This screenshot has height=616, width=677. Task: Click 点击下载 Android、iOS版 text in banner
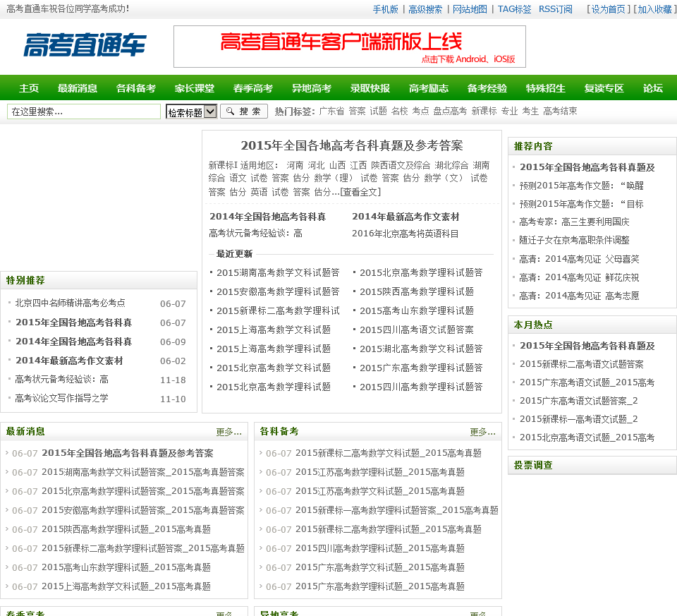[468, 59]
